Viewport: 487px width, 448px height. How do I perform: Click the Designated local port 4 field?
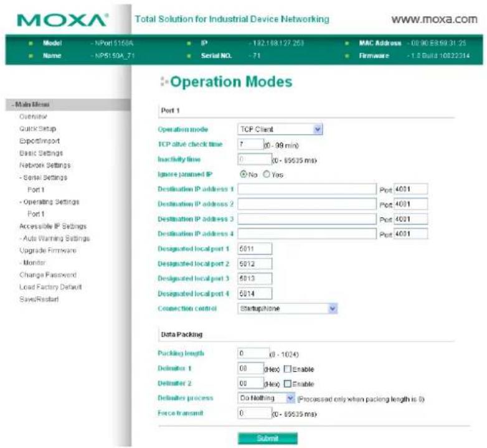(x=255, y=293)
